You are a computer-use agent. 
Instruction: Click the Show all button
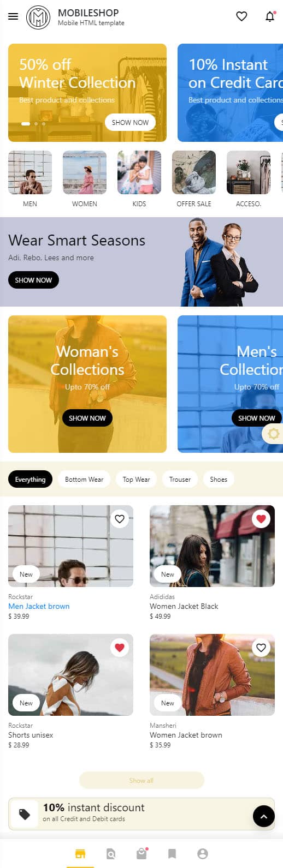(x=141, y=780)
